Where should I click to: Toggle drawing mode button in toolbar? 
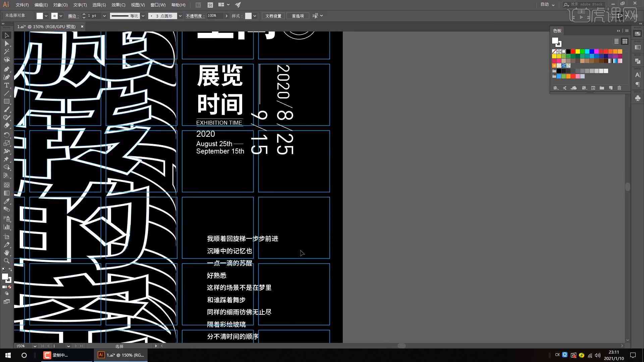pos(6,293)
